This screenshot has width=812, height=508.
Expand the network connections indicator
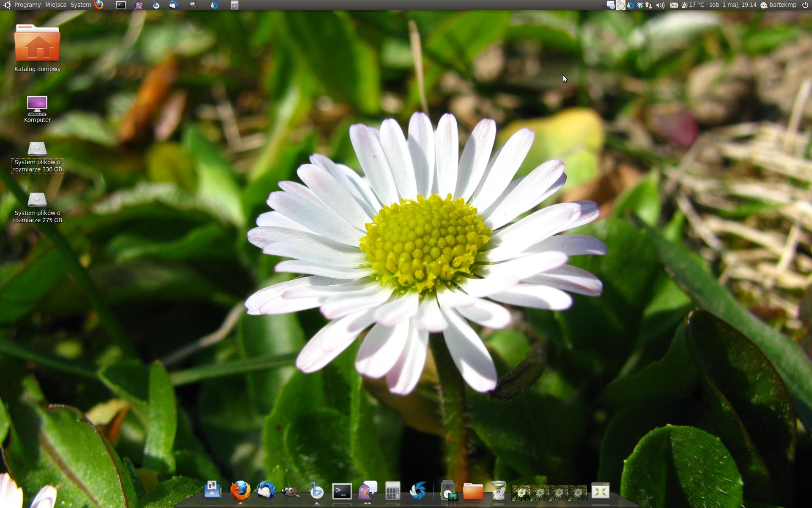coord(649,5)
